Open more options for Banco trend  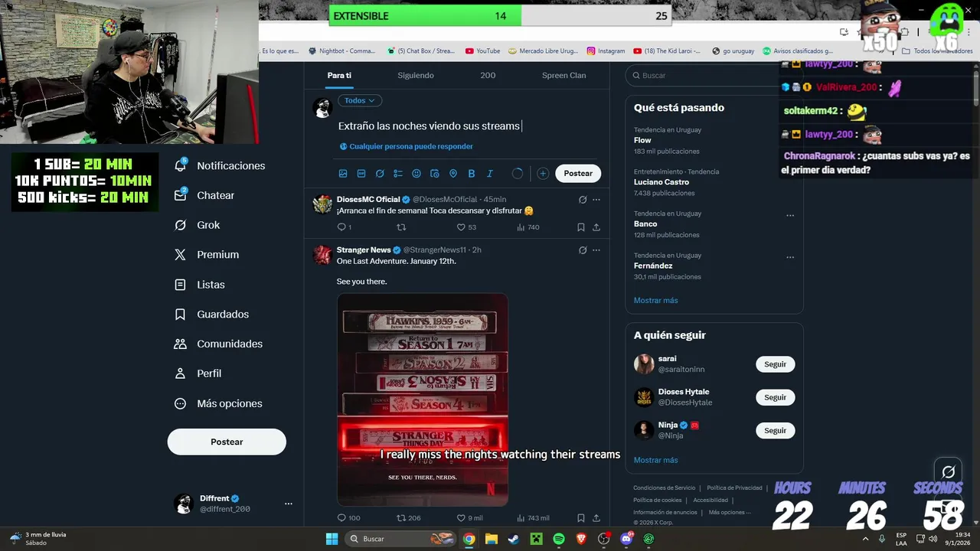[790, 215]
